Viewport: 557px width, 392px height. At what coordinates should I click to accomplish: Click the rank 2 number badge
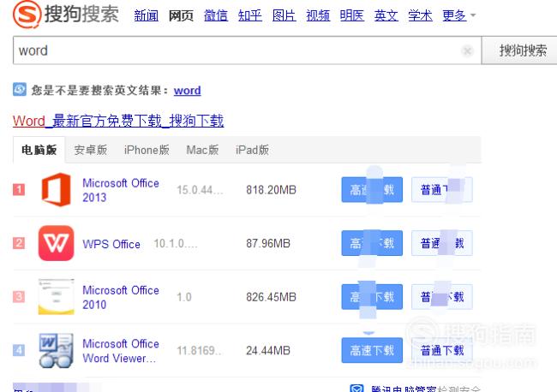(x=19, y=243)
